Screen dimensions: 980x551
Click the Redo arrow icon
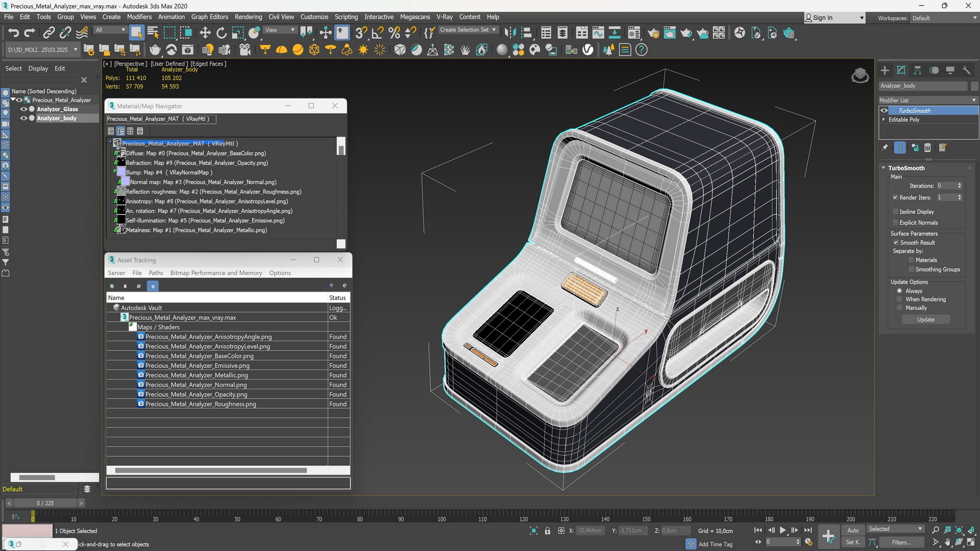click(30, 33)
